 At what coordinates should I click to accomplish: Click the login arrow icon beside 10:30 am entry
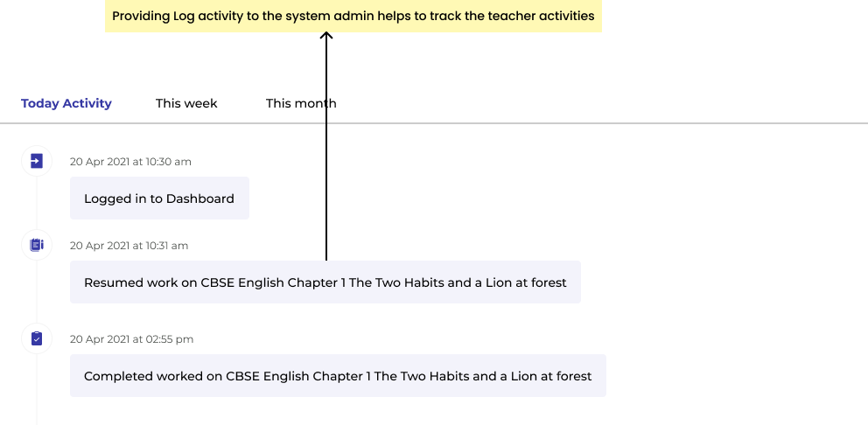37,161
